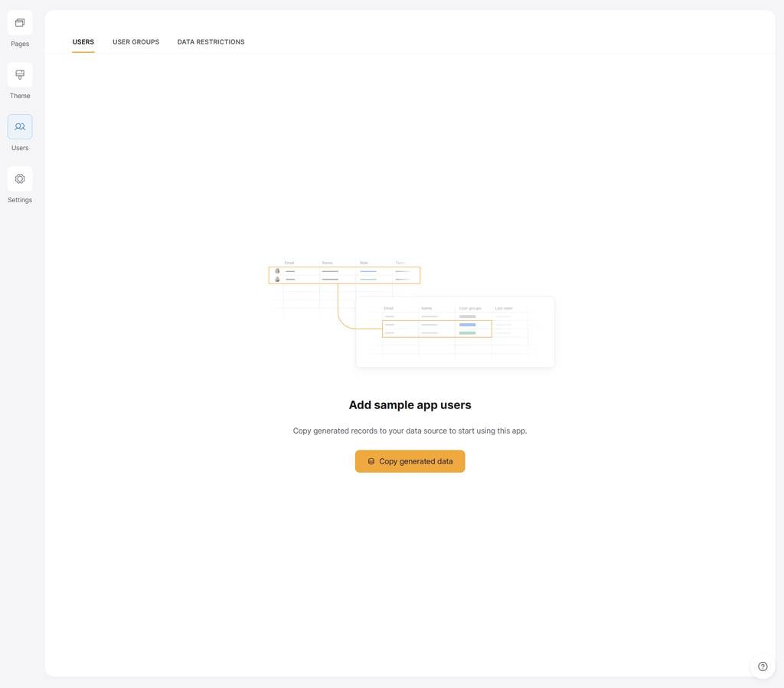Click the Users label under the people icon
This screenshot has height=688, width=784.
(19, 147)
